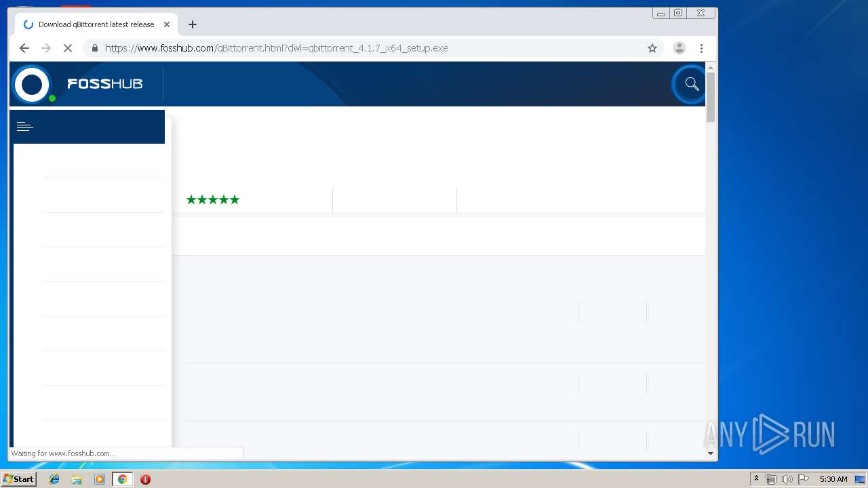
Task: Open Chrome three-dot menu
Action: [x=701, y=48]
